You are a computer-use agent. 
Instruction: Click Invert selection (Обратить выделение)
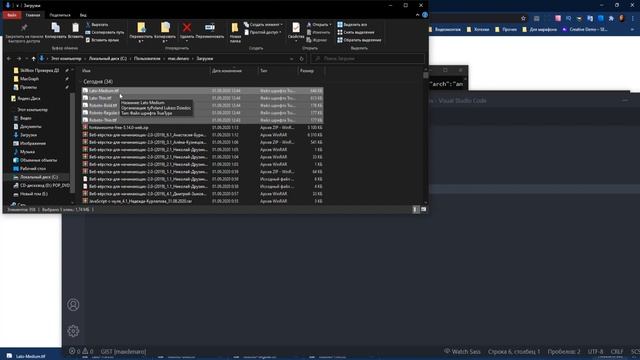[359, 40]
